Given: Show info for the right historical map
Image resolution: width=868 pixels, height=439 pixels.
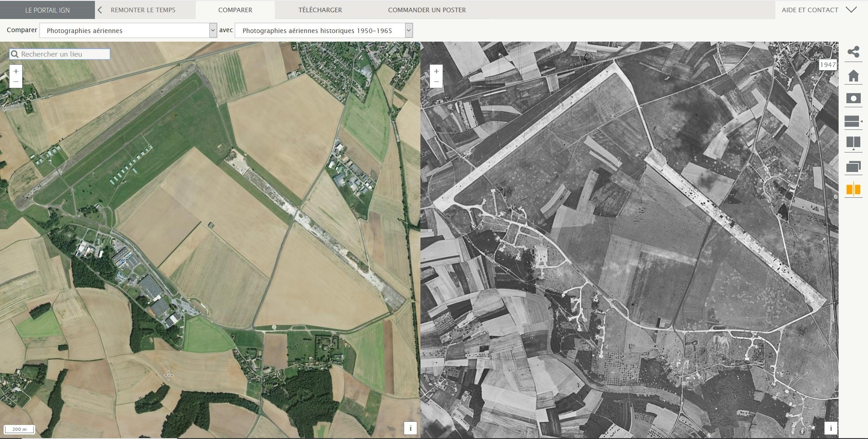Looking at the screenshot, I should click(x=830, y=428).
